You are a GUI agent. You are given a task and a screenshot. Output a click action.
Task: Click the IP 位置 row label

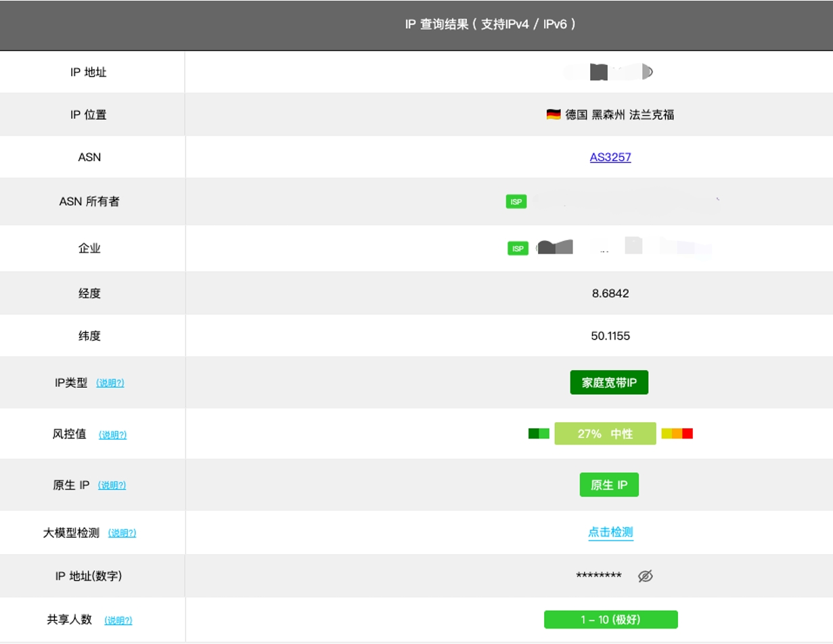point(89,115)
